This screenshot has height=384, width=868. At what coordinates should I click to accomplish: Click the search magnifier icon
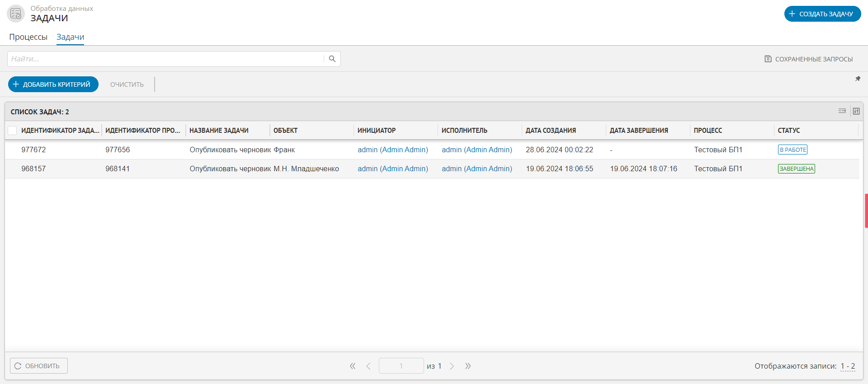pos(332,59)
